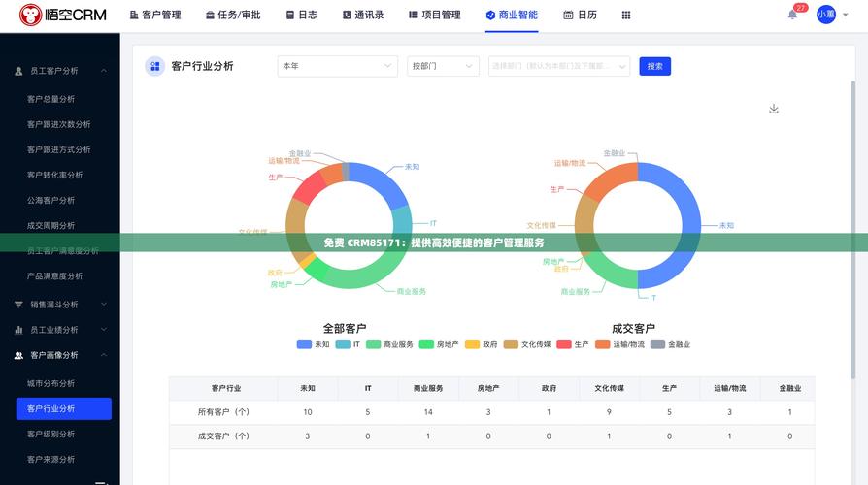Open the 日历 module
This screenshot has height=485, width=868.
click(581, 15)
